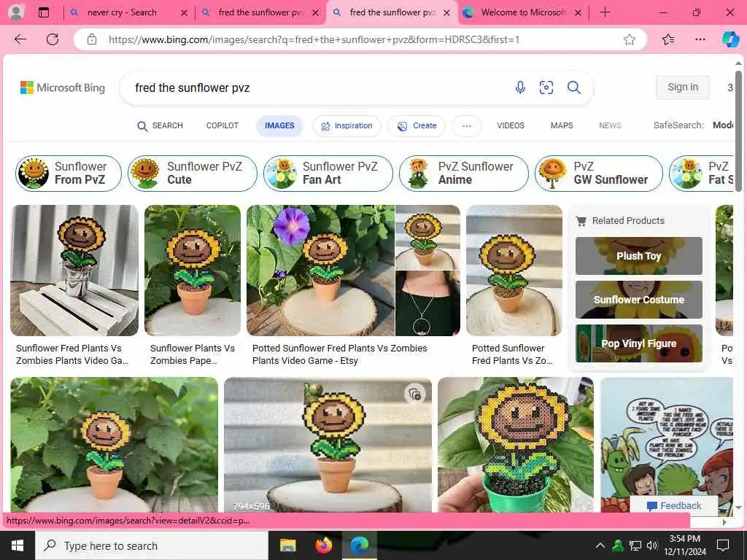The image size is (747, 560).
Task: Close the Welcome to Microsoft tab
Action: [578, 13]
